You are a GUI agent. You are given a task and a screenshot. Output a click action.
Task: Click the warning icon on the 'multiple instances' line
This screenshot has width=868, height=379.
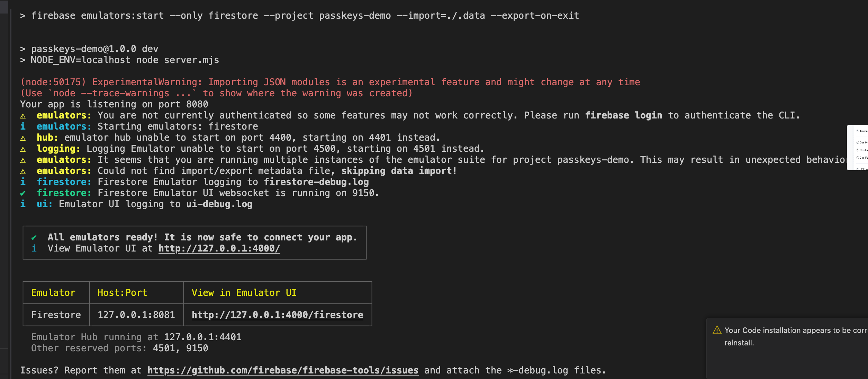[23, 160]
